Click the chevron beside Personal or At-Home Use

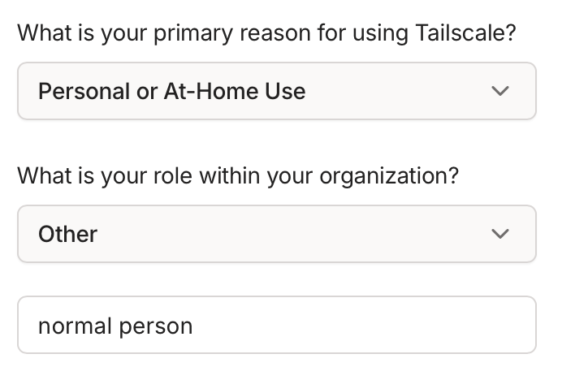point(501,91)
